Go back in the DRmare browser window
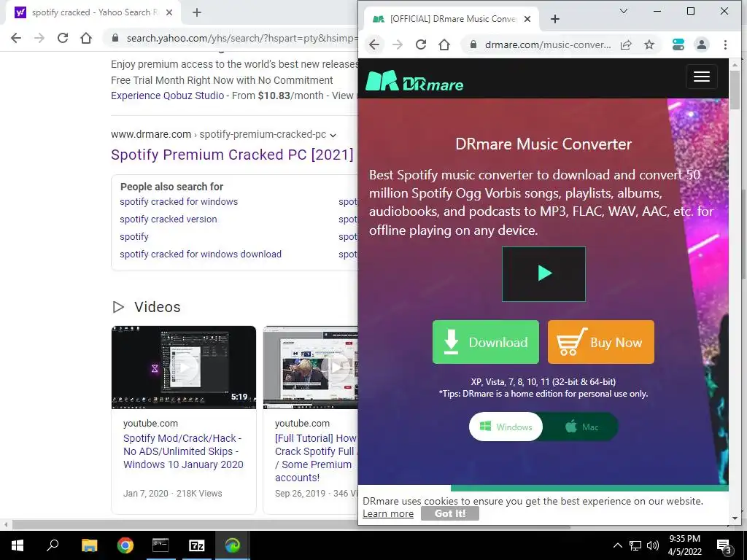The height and width of the screenshot is (560, 747). [x=374, y=44]
